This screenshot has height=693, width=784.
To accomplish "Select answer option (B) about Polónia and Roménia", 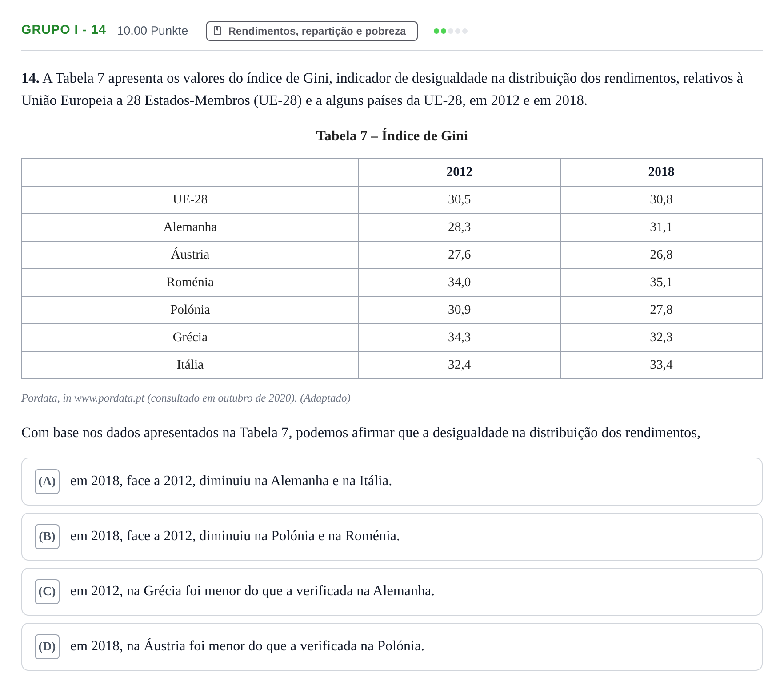I will pyautogui.click(x=392, y=536).
